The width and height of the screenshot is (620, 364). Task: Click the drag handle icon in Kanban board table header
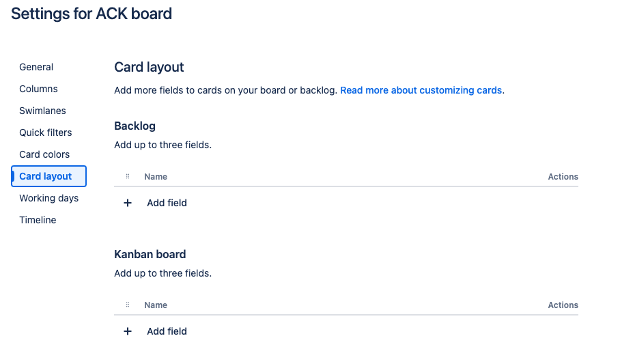pos(128,305)
